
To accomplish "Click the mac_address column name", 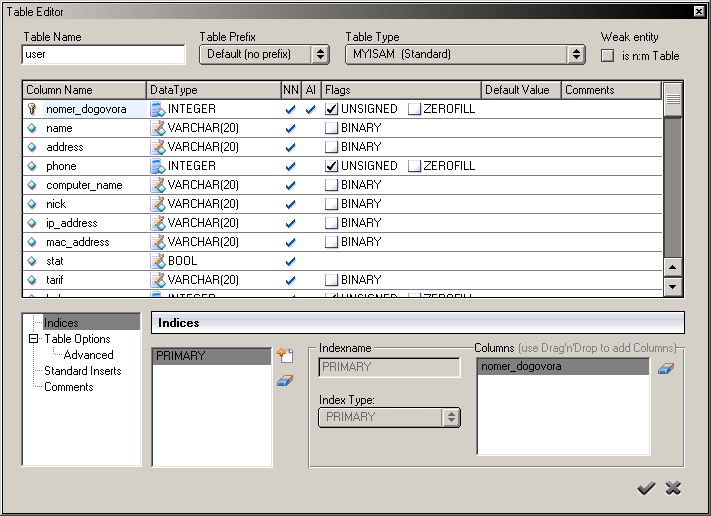I will [78, 243].
